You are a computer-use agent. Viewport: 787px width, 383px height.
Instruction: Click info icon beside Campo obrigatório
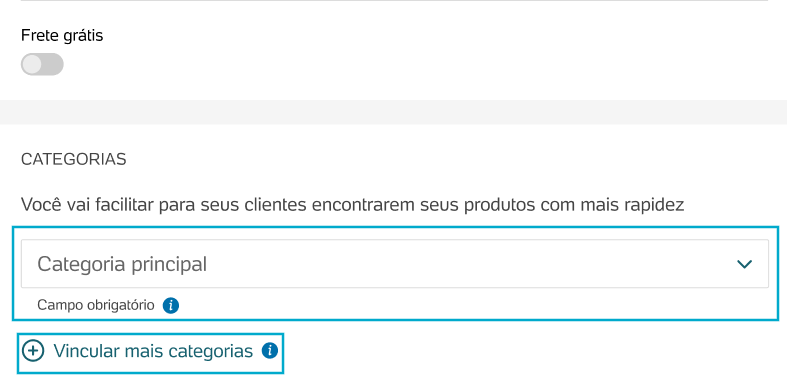[171, 305]
